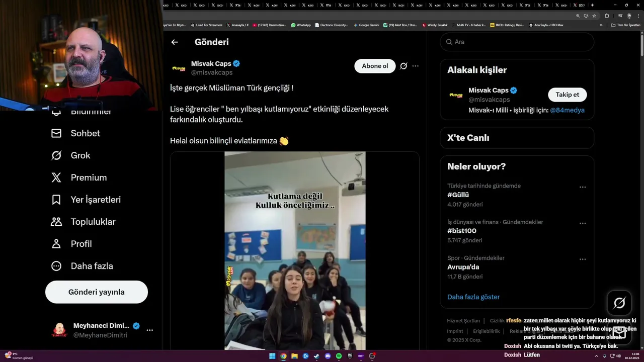Switch to the last X tab labeled (2)
Image resolution: width=644 pixels, height=362 pixels.
pyautogui.click(x=580, y=5)
